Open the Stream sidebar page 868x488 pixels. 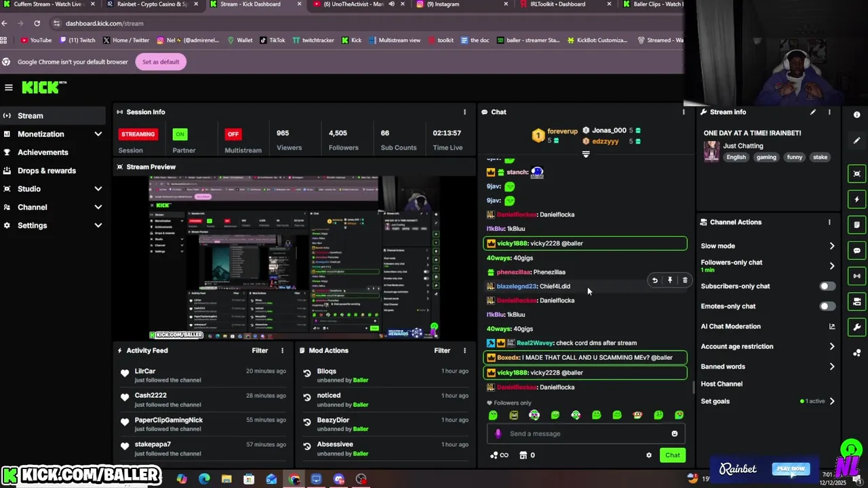[x=54, y=116]
